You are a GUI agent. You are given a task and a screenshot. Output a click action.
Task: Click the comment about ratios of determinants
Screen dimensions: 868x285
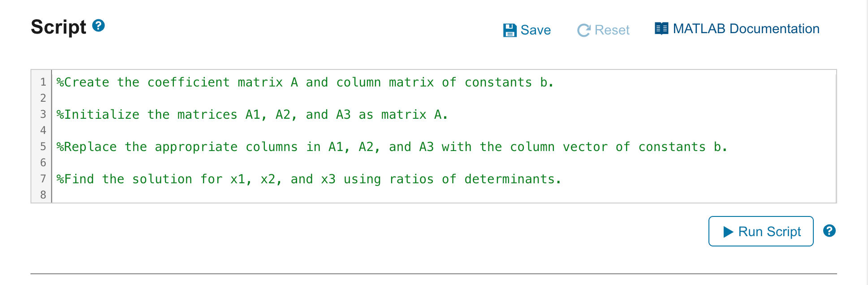click(x=309, y=179)
